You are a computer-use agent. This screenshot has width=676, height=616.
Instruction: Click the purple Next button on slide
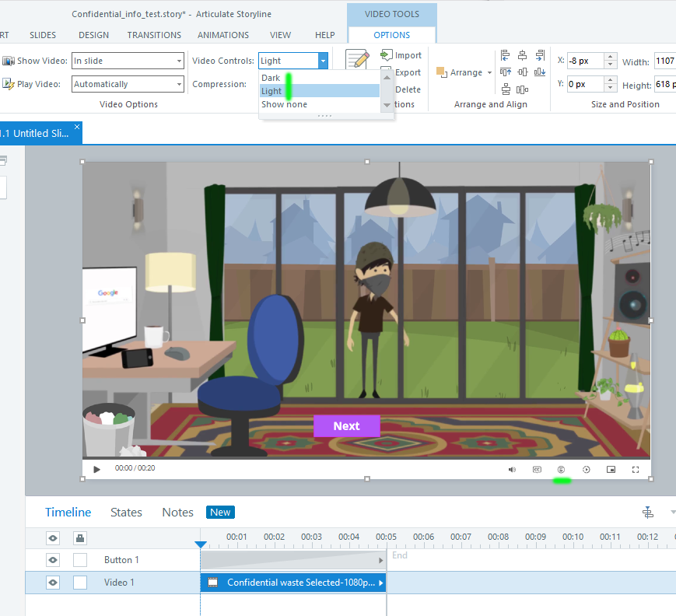click(346, 426)
